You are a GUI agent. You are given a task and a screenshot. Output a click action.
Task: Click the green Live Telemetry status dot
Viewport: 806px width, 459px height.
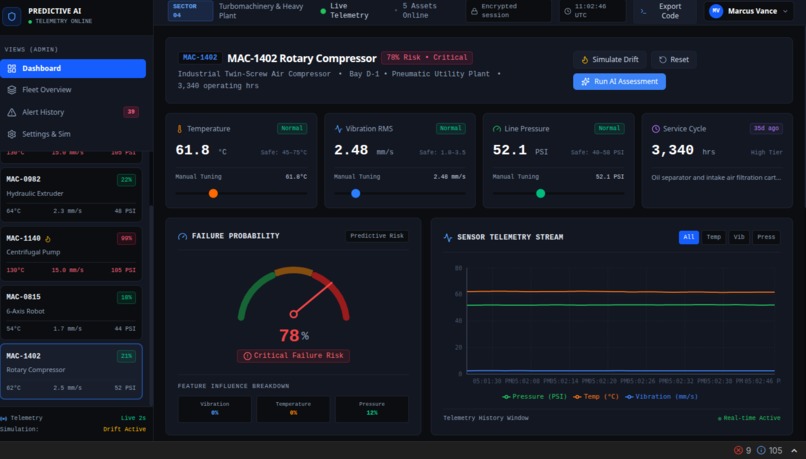[x=323, y=11]
